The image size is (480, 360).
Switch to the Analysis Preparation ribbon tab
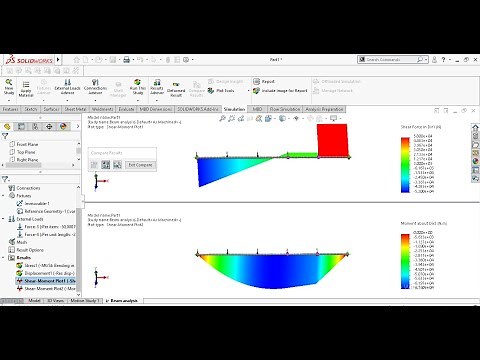[324, 109]
